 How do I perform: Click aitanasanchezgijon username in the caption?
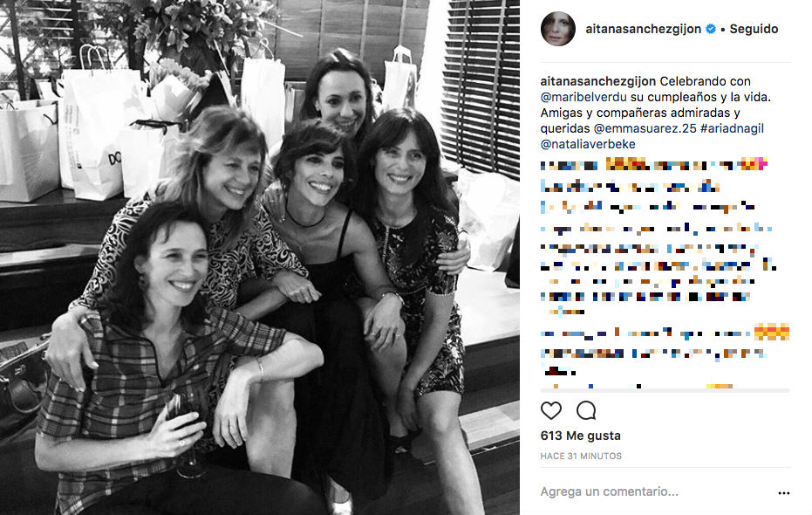[598, 81]
